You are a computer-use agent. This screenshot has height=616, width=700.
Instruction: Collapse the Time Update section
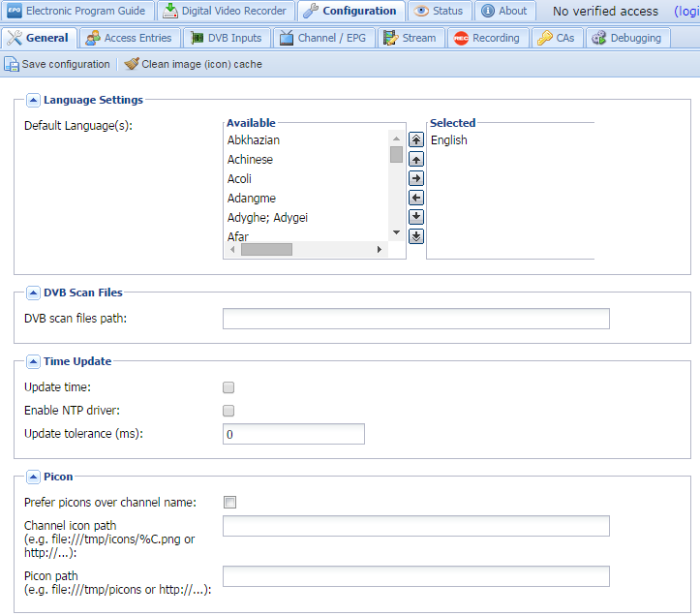pos(33,361)
